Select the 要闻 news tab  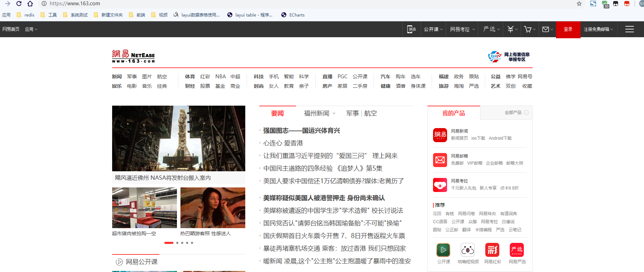(277, 113)
